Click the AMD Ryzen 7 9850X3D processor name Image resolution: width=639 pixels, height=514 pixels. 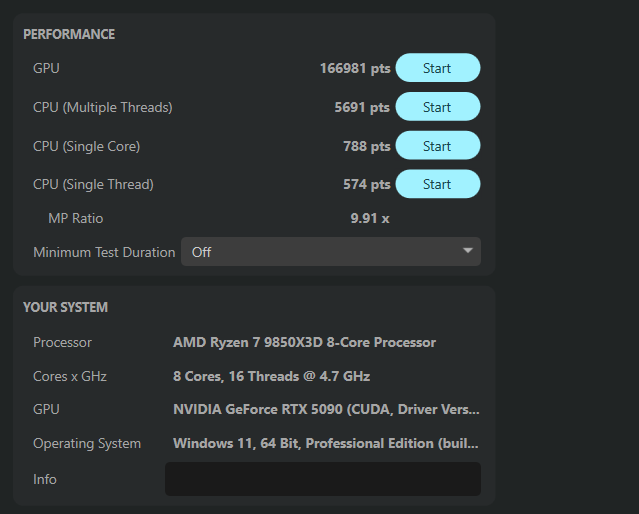pyautogui.click(x=304, y=342)
